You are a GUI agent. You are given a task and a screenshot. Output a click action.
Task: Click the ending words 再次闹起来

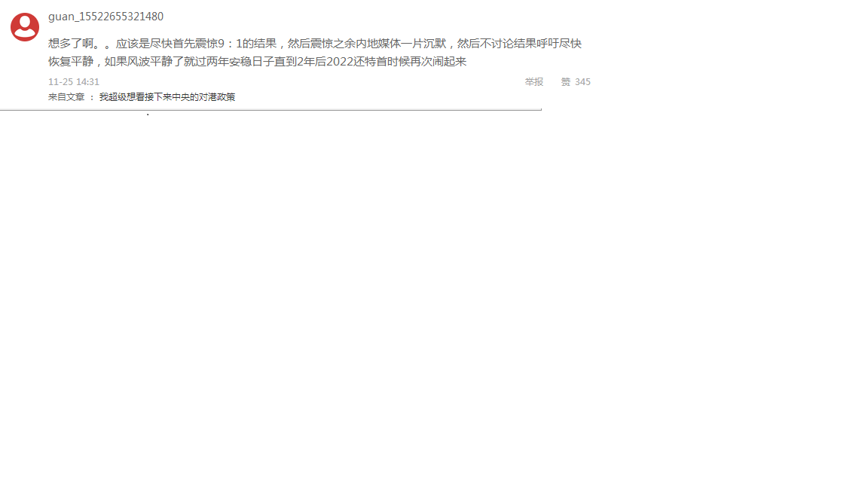tap(439, 62)
